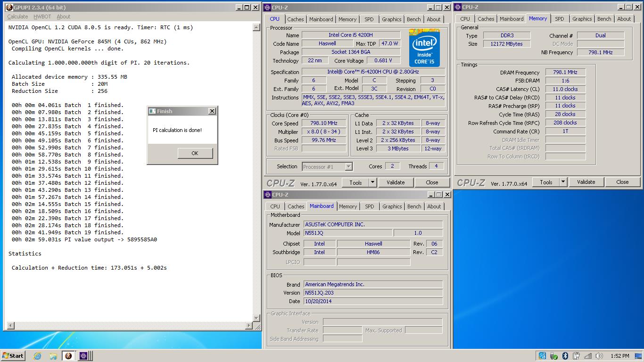This screenshot has height=362, width=644.
Task: Click title icon of CPU-Z Mainboard window
Action: pyautogui.click(x=268, y=195)
